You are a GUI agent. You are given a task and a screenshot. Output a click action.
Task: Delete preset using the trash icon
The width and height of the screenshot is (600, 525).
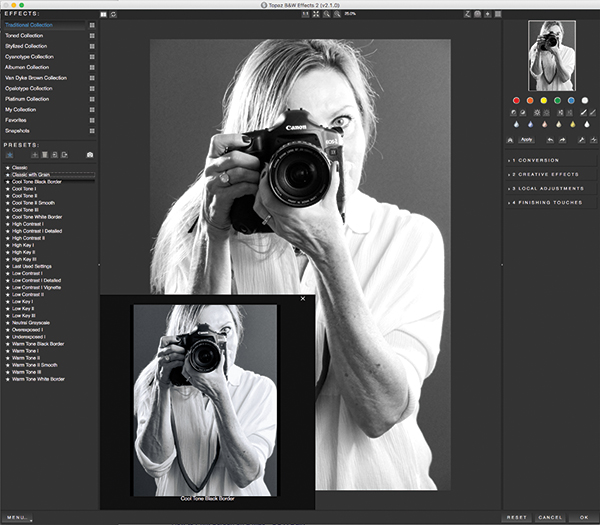45,155
